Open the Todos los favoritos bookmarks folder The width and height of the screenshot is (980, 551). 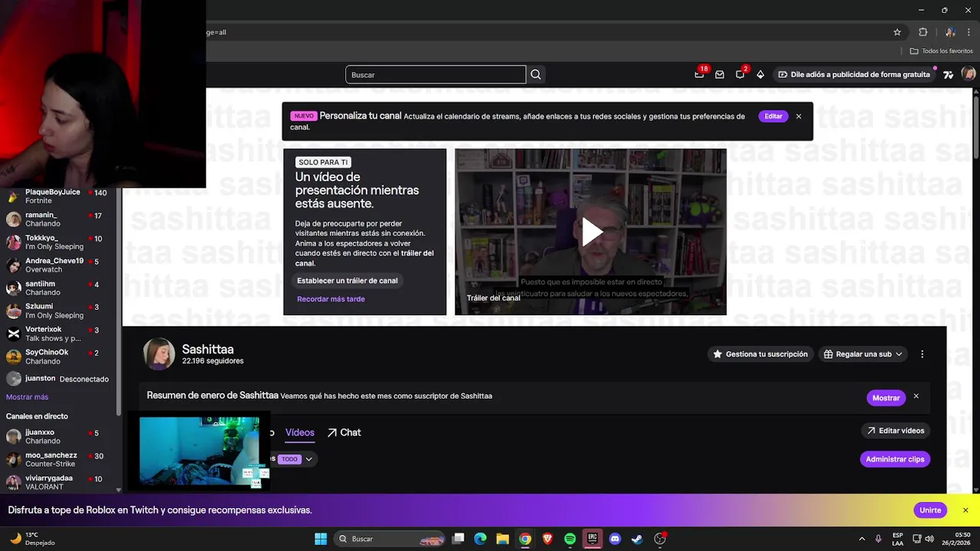pos(941,51)
